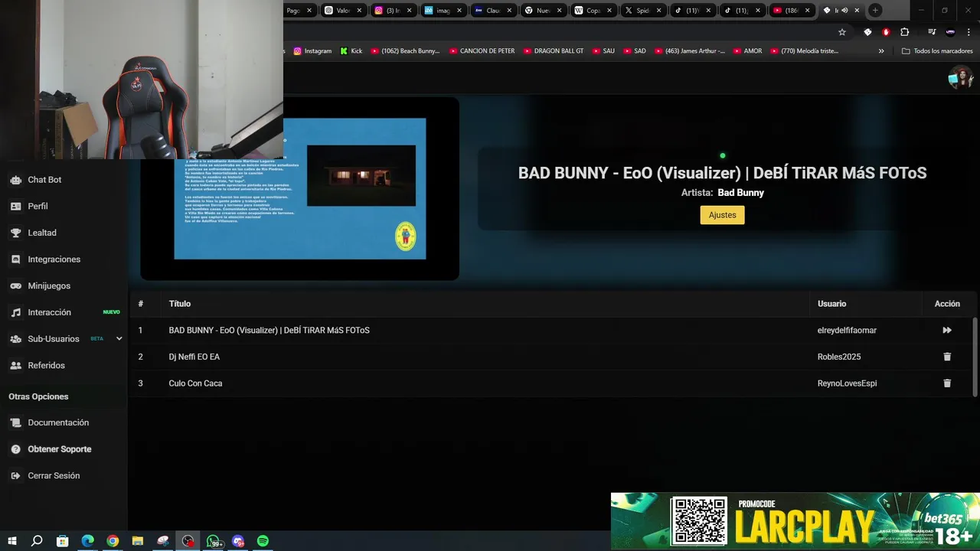Switch to the YouTube (186) tab

[x=791, y=11]
